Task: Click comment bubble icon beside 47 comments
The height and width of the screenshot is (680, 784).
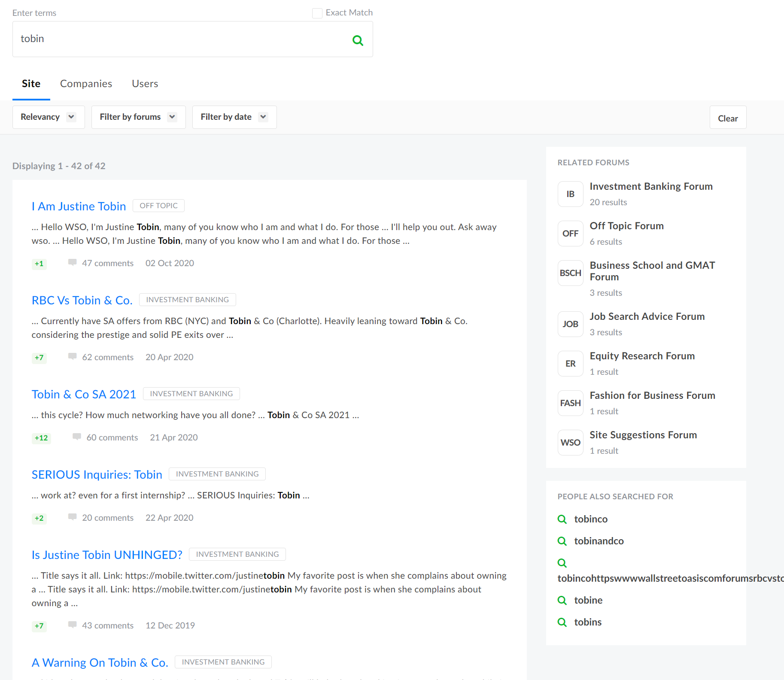Action: (x=72, y=262)
